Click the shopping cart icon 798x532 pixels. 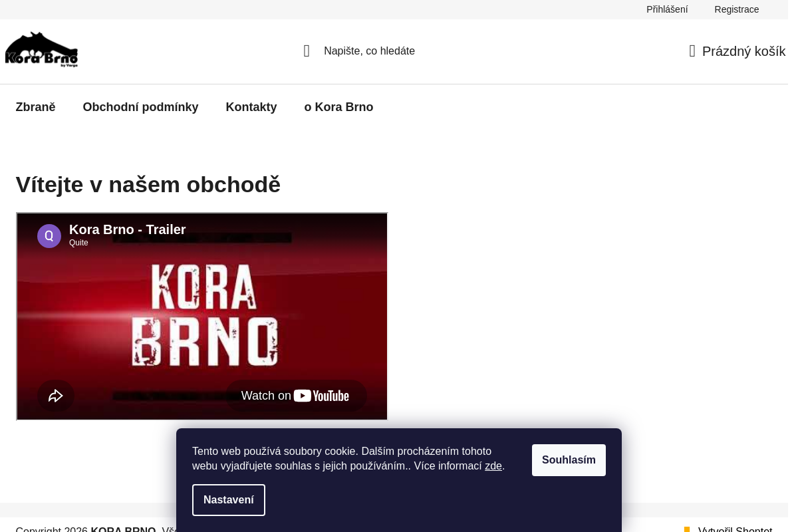pos(692,51)
